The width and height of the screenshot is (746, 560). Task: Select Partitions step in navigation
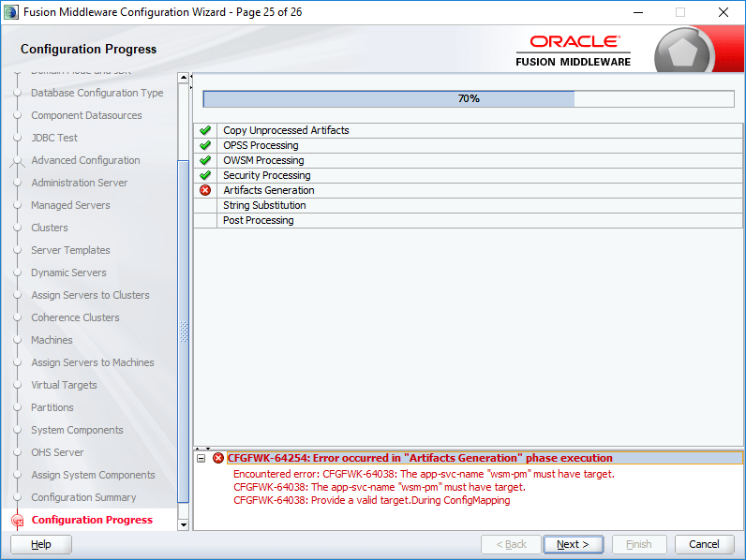point(52,407)
